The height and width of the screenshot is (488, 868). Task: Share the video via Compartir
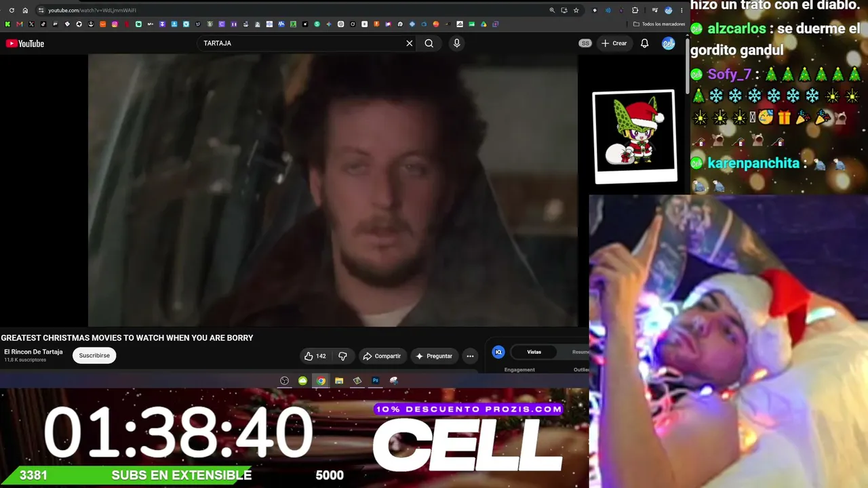click(x=382, y=356)
